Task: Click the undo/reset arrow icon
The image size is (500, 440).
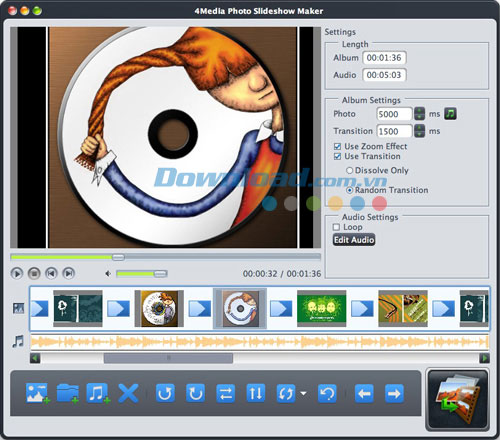Action: (327, 393)
